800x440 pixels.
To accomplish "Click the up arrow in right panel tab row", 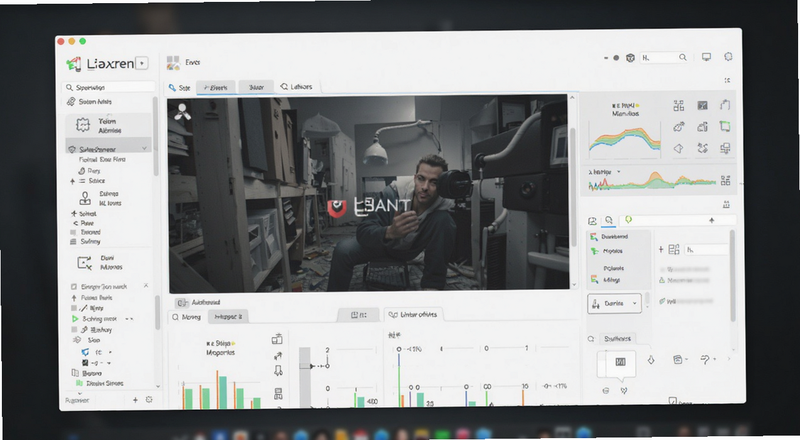I will pos(711,220).
